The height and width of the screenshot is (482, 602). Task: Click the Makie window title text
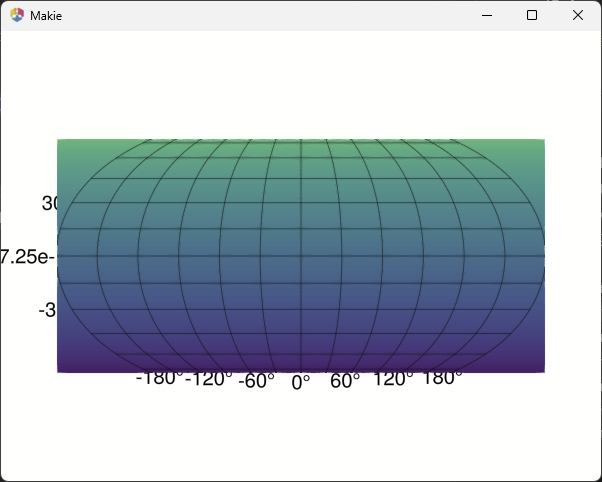46,16
